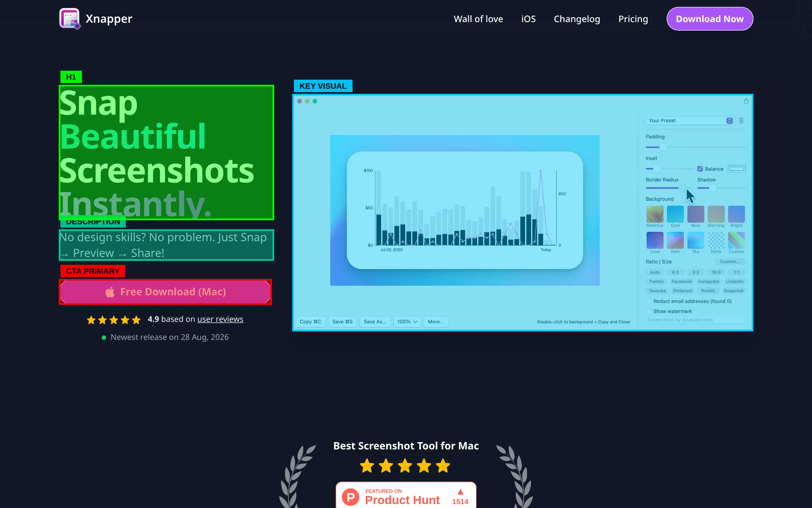Click Free Download (Mac) button
Screen dimensions: 812x508
[165, 292]
